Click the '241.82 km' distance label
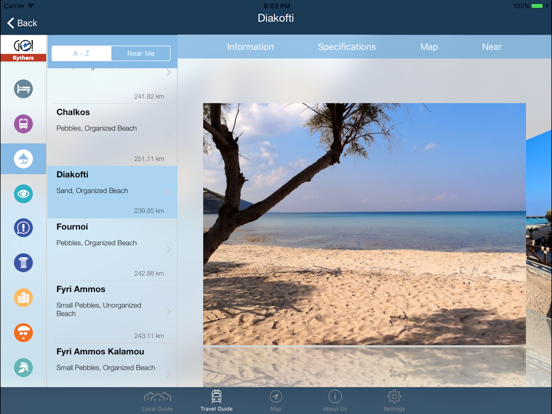The image size is (552, 414). 149,96
